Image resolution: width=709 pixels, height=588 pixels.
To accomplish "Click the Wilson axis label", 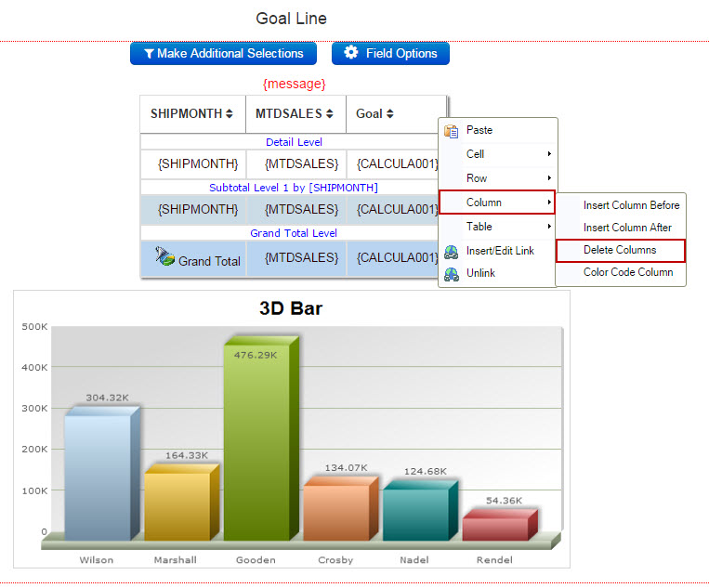I will (x=97, y=560).
